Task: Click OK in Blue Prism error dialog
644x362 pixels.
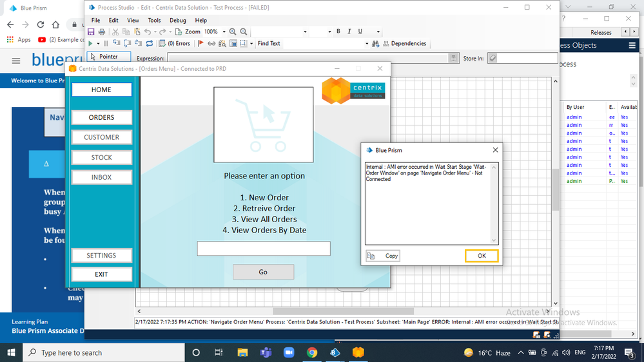Action: point(482,256)
